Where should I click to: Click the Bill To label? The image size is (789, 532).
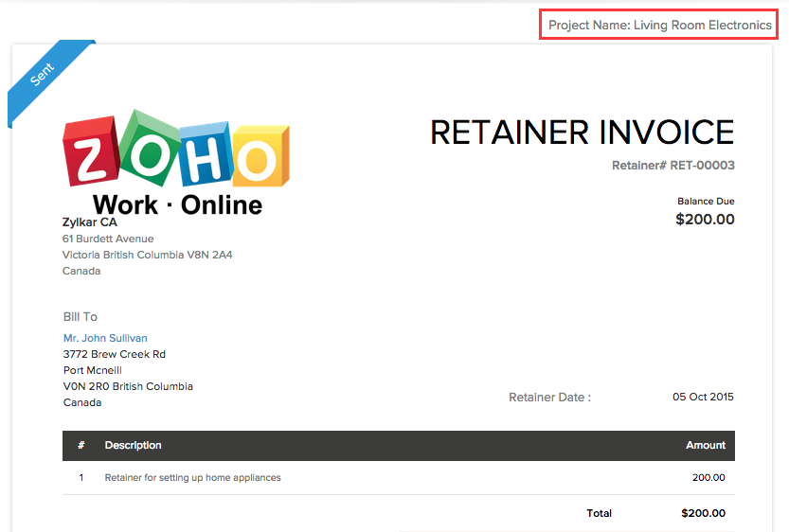point(80,317)
